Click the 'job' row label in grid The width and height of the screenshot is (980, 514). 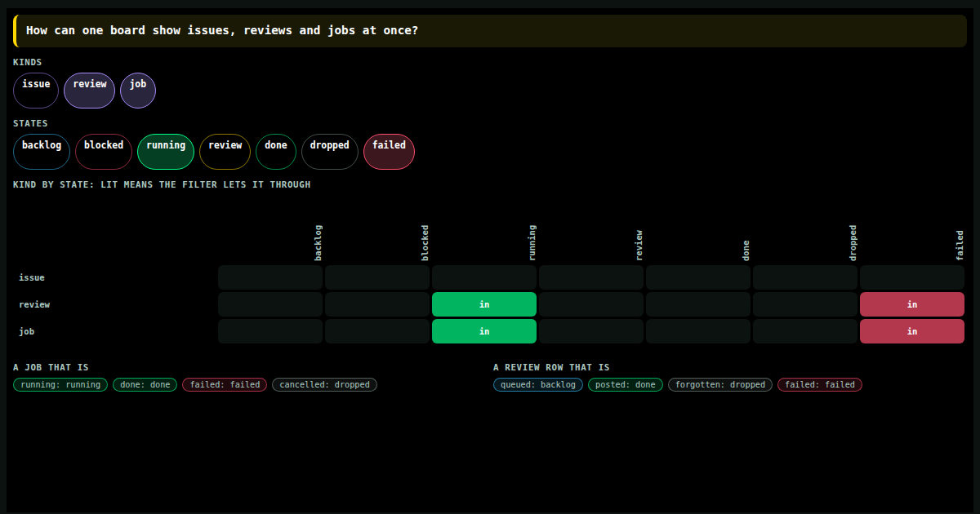tap(27, 331)
